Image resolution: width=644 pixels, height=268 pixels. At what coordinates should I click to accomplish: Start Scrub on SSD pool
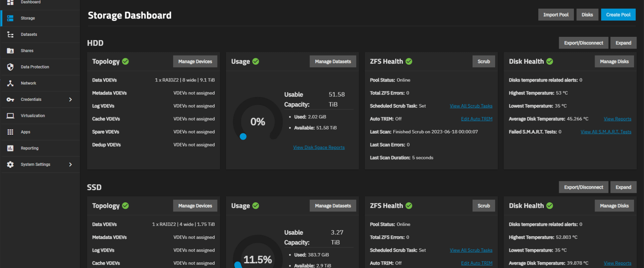click(x=484, y=206)
